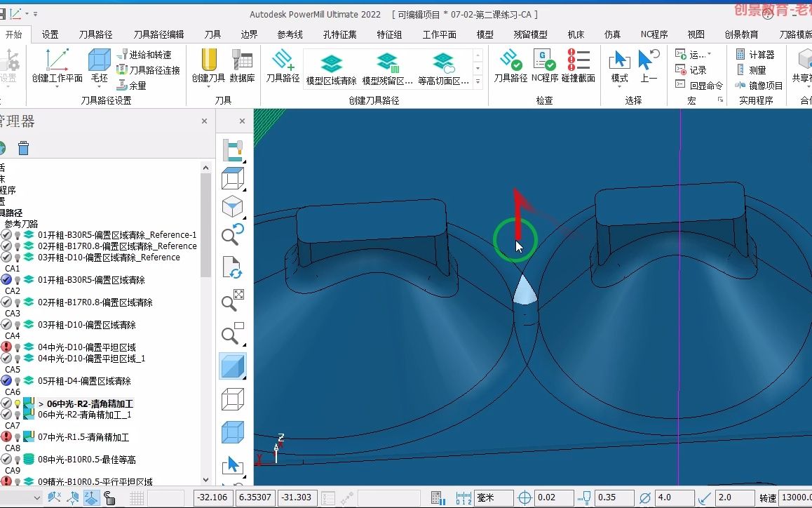
Task: Open the 仿真 ribbon tab
Action: [612, 34]
